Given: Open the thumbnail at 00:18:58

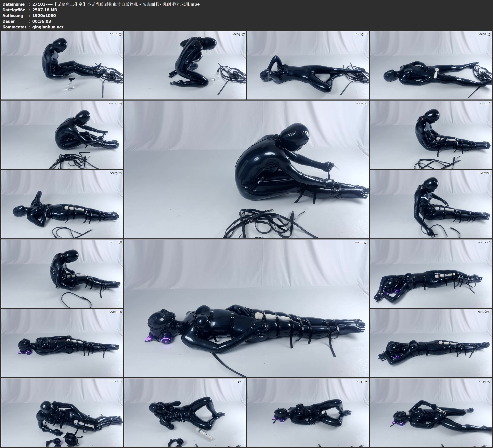Looking at the screenshot, I should pyautogui.click(x=62, y=274).
